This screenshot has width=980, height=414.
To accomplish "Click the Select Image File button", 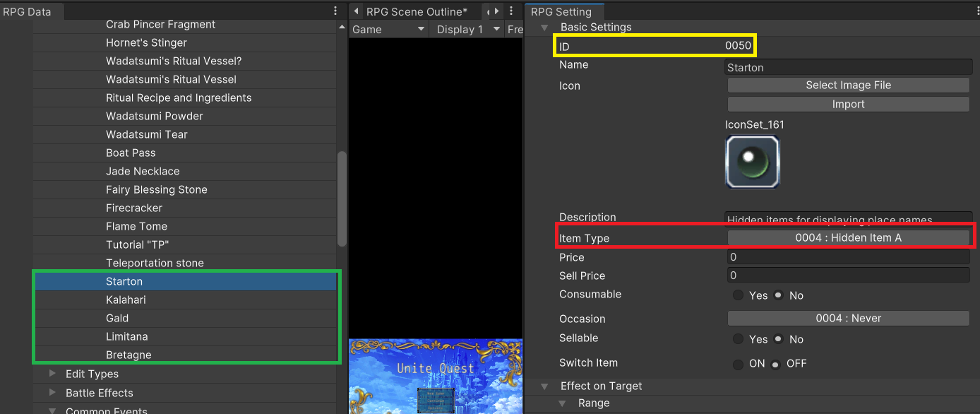I will point(848,85).
